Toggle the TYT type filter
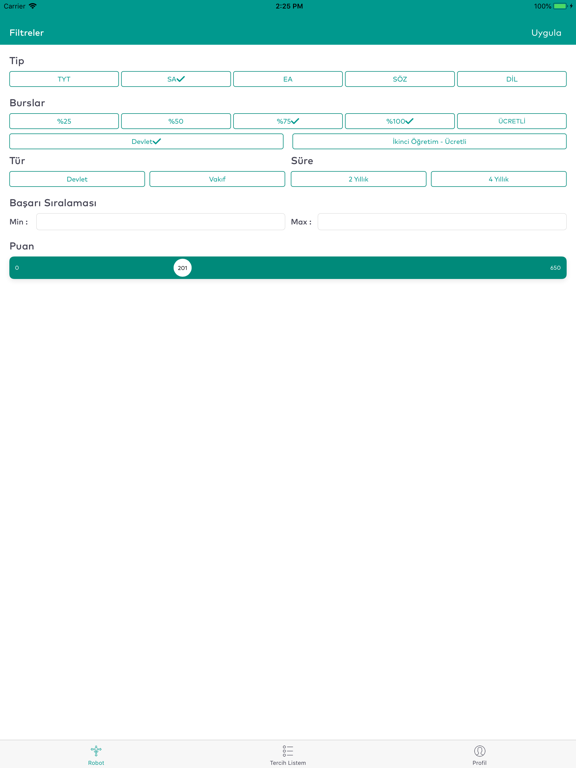The width and height of the screenshot is (576, 768). coord(64,79)
